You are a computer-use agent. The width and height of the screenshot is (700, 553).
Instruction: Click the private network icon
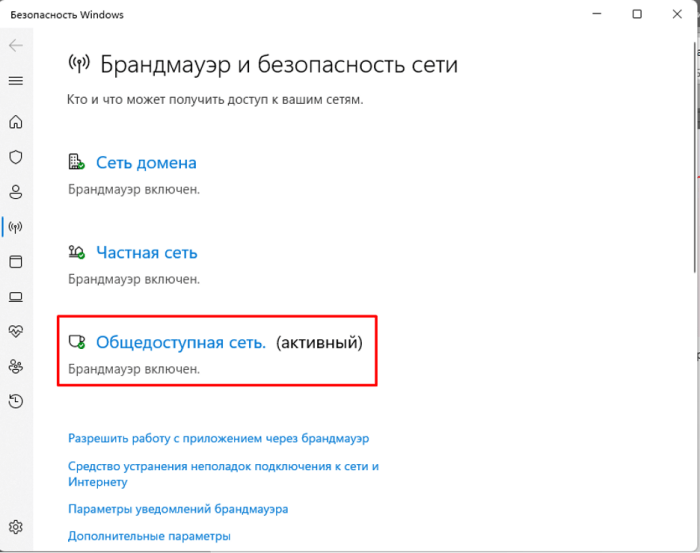[x=76, y=252]
